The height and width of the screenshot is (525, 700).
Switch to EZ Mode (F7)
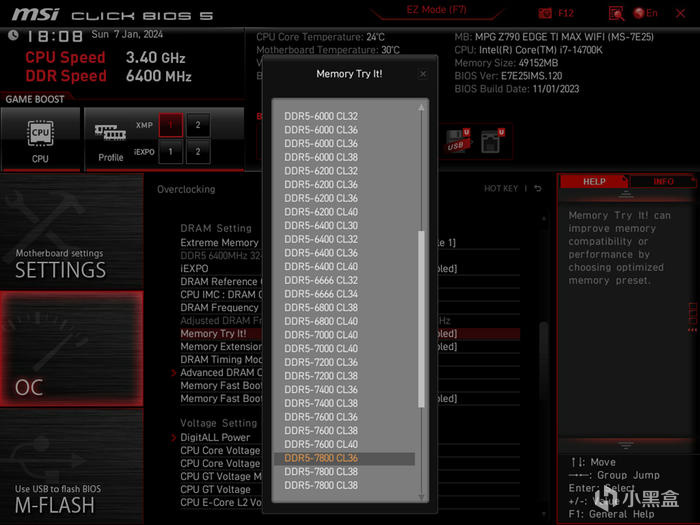point(436,10)
